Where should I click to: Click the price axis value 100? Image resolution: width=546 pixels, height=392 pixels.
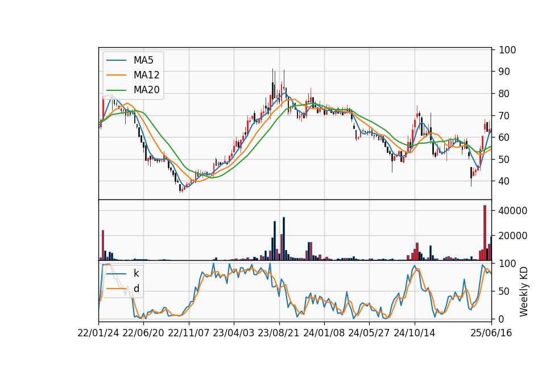click(x=507, y=50)
